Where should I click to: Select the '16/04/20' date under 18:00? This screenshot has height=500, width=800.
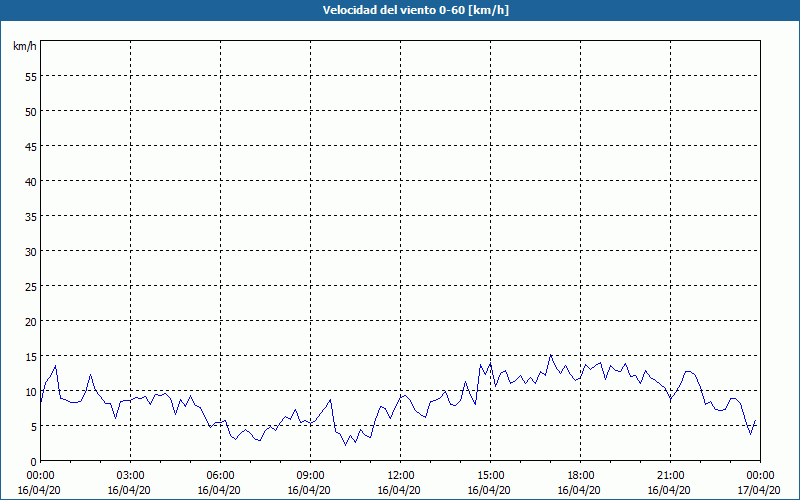[579, 490]
